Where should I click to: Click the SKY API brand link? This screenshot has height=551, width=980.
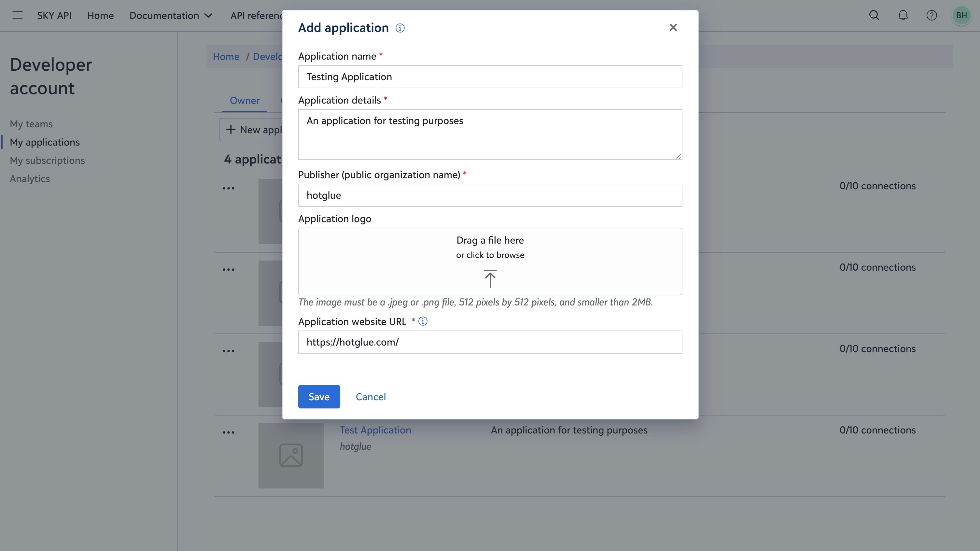(54, 15)
